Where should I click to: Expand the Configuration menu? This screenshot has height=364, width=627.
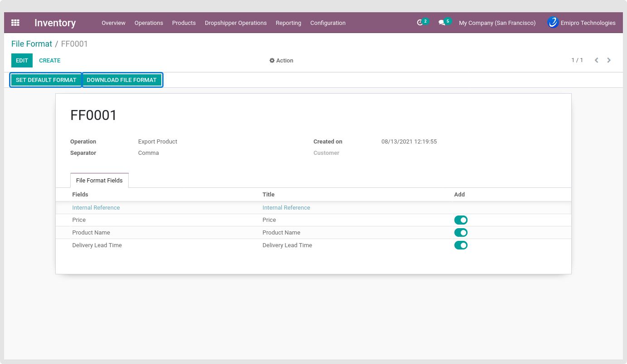(x=328, y=23)
